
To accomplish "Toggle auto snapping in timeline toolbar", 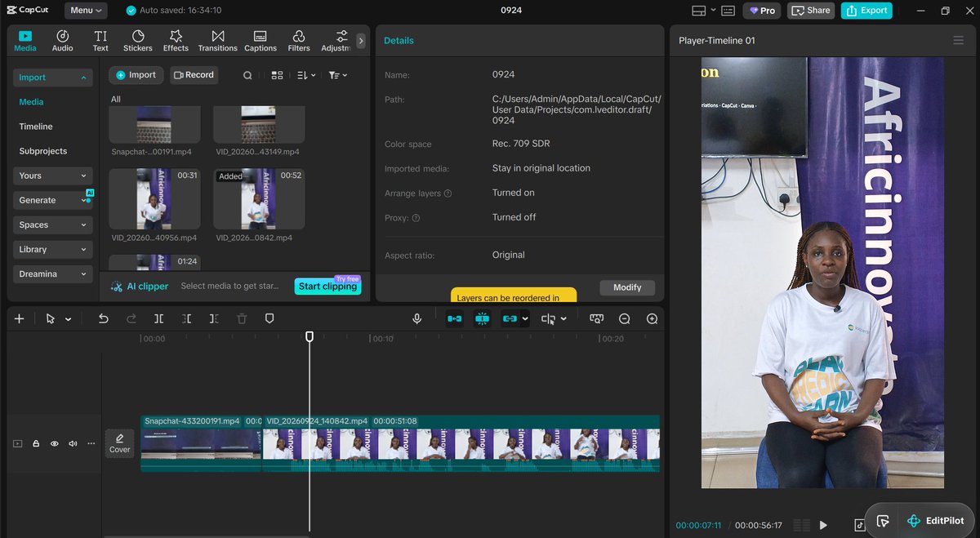I will (483, 319).
